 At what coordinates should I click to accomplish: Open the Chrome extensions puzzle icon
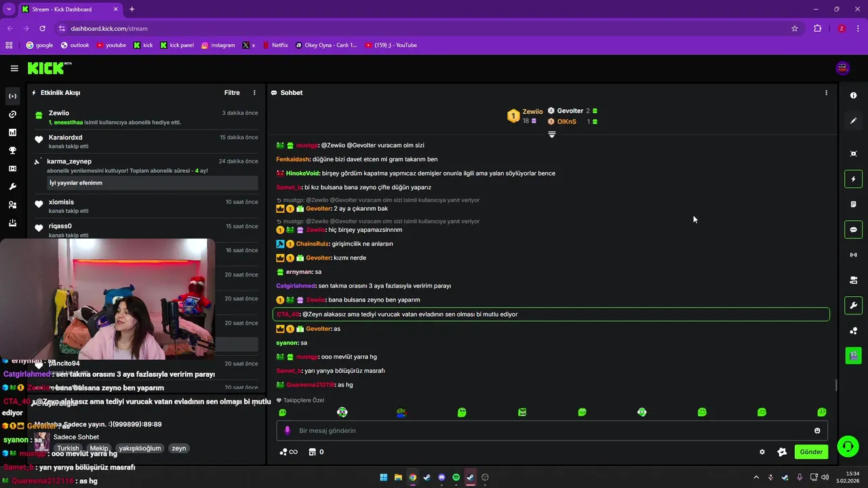point(818,28)
